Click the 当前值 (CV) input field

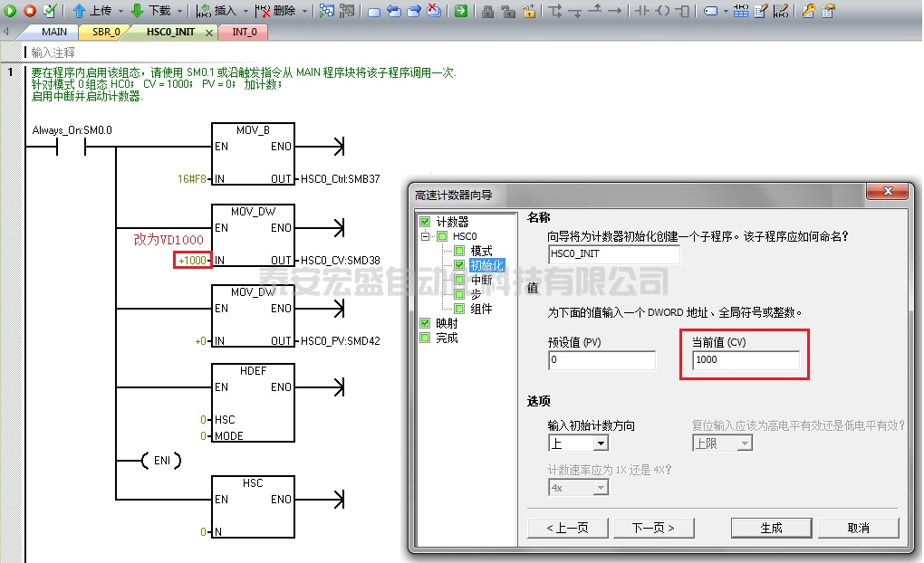coord(746,360)
